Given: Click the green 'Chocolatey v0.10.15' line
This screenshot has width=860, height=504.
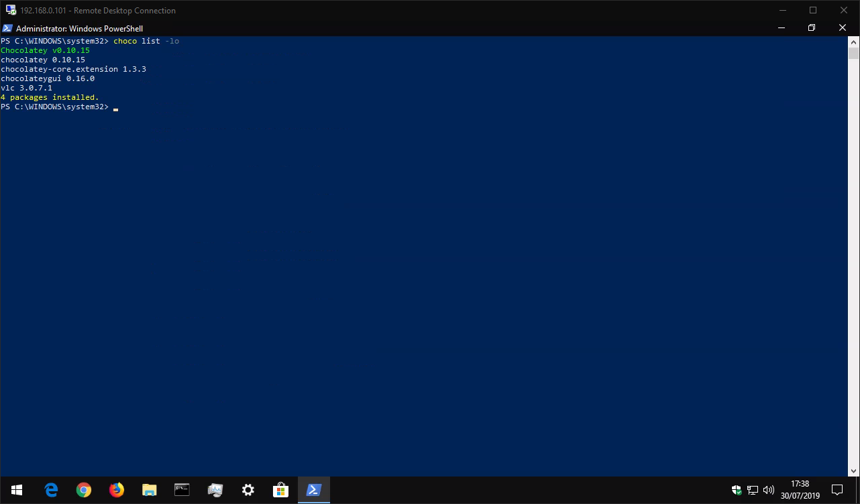Looking at the screenshot, I should click(45, 50).
